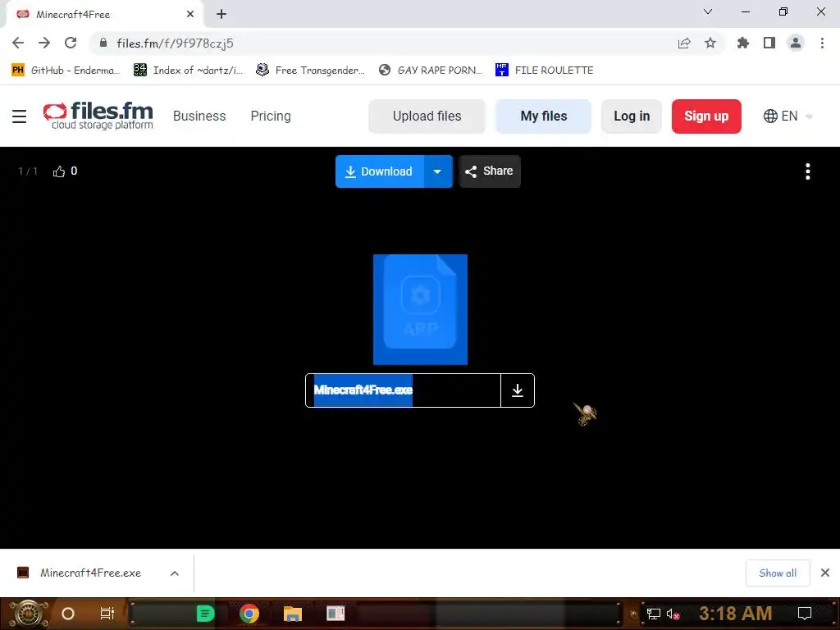
Task: Click the Log in button
Action: (632, 116)
